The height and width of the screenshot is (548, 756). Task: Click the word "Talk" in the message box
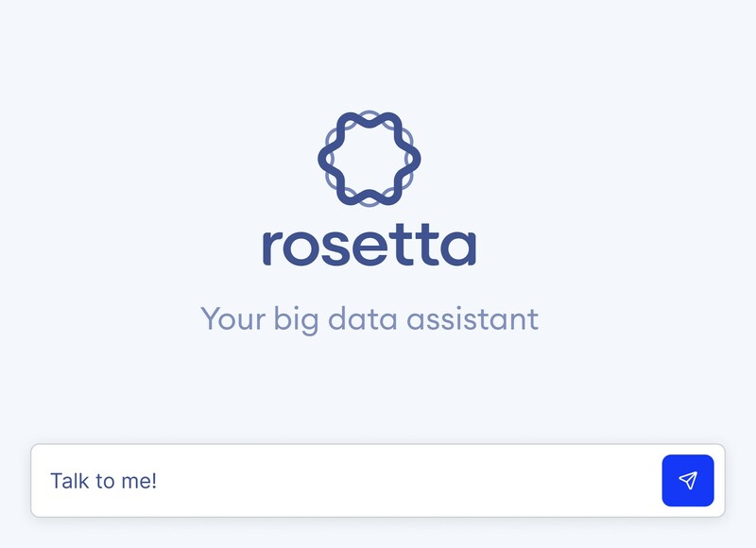(x=68, y=481)
